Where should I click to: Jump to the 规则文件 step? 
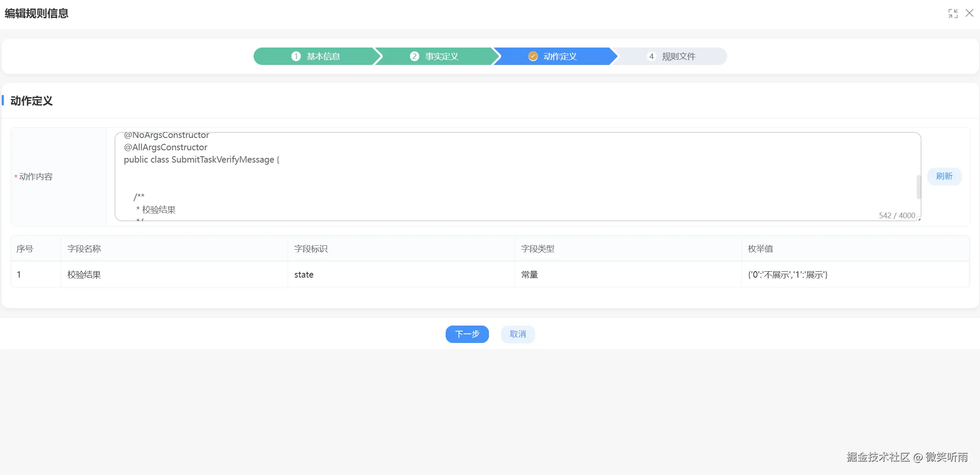[678, 56]
